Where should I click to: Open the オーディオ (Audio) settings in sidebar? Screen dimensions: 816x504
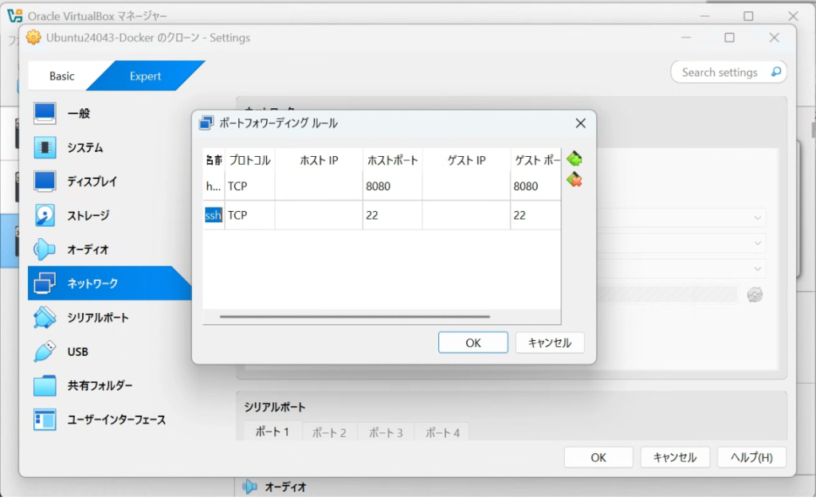point(88,250)
